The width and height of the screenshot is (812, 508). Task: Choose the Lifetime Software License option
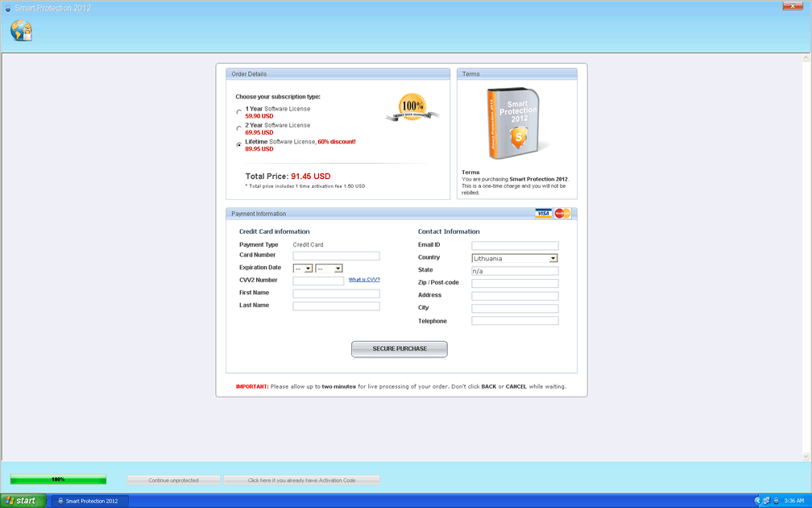click(x=238, y=145)
